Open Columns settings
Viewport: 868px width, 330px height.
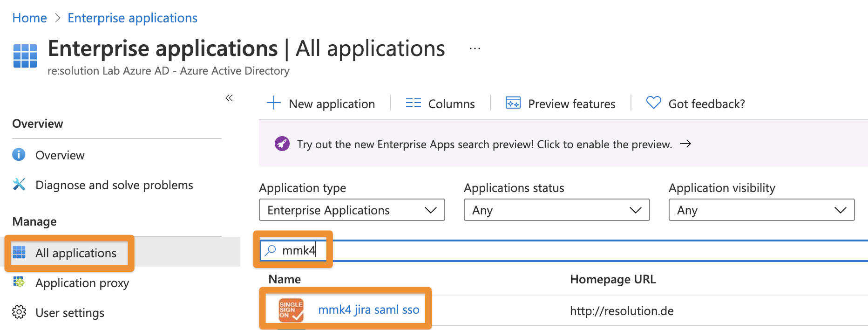tap(451, 104)
